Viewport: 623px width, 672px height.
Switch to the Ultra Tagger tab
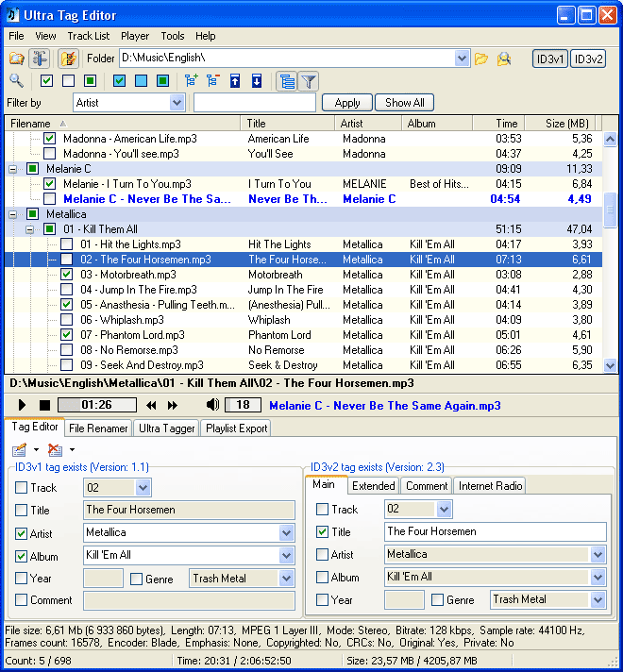click(x=167, y=428)
